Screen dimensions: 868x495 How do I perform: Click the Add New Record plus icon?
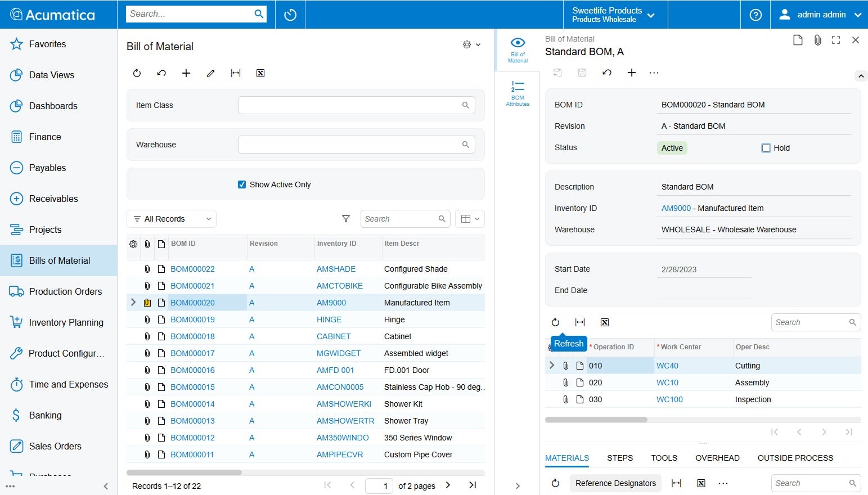[x=186, y=73]
